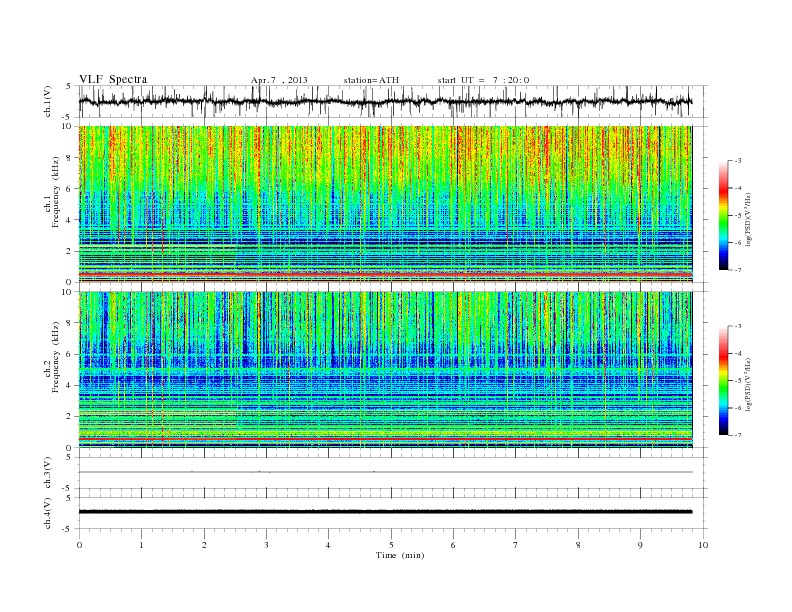Select the "start UT = 7:20:0" text
792x612 pixels.
click(x=483, y=80)
